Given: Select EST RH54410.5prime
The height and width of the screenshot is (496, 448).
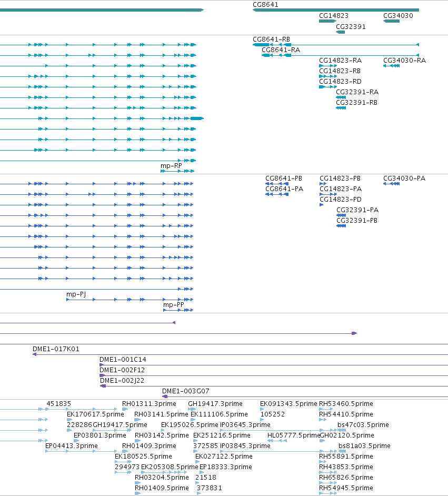Looking at the screenshot, I should pos(346,414).
